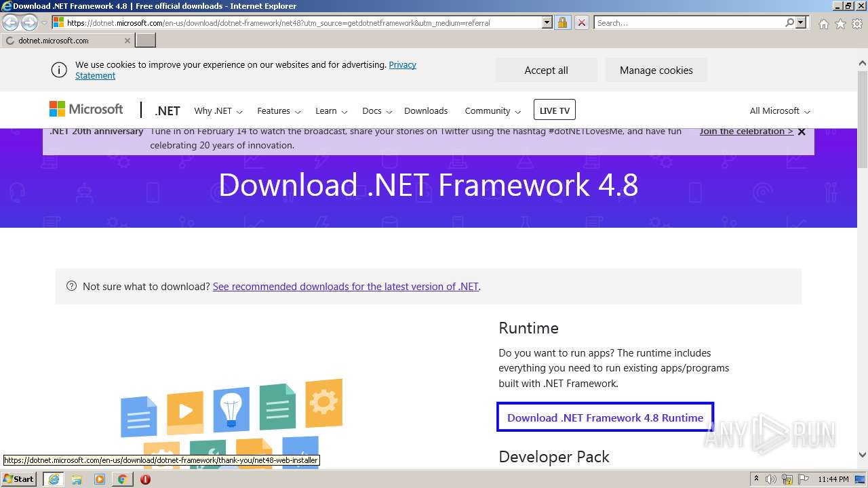Go back using the IE back arrow
The width and height of the screenshot is (868, 488).
pos(11,23)
